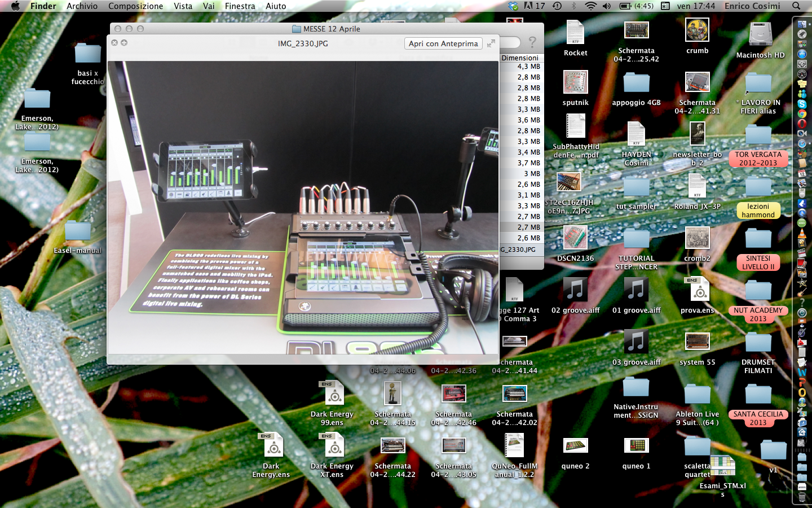The height and width of the screenshot is (508, 812).
Task: Open the battery status menu showing 4:45
Action: [x=637, y=6]
